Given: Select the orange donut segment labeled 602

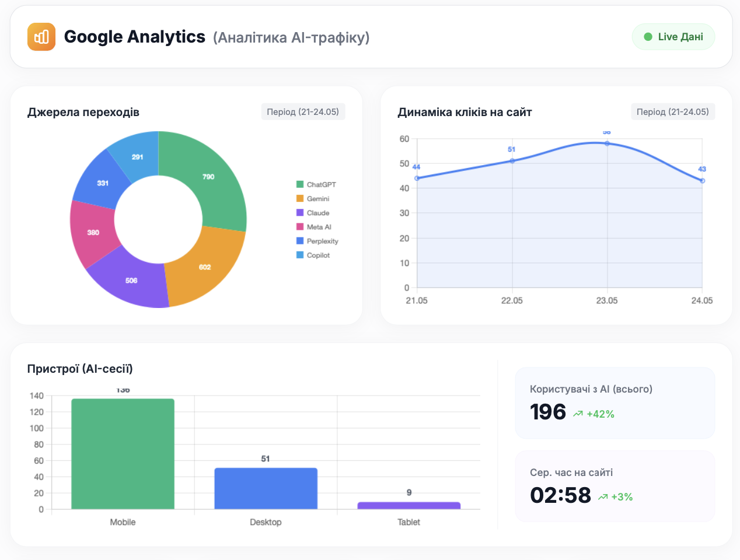Looking at the screenshot, I should click(205, 267).
